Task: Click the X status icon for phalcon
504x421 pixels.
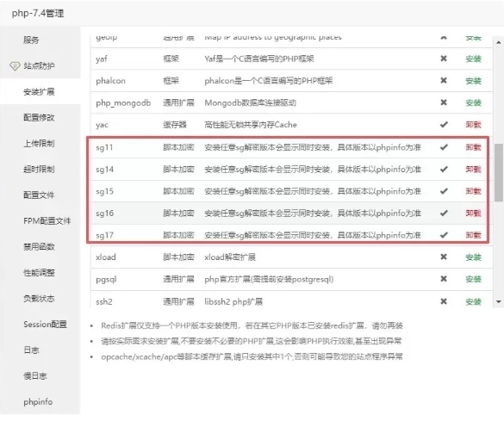Action: pyautogui.click(x=444, y=80)
